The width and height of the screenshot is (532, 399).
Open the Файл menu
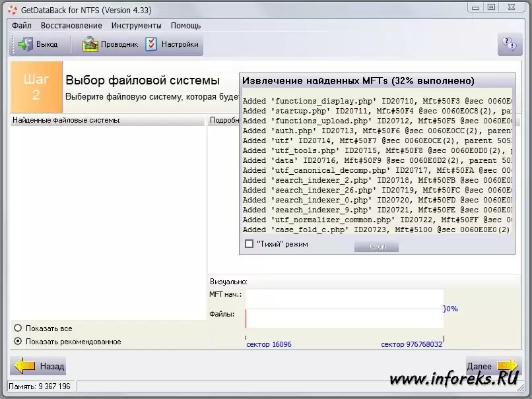click(21, 26)
